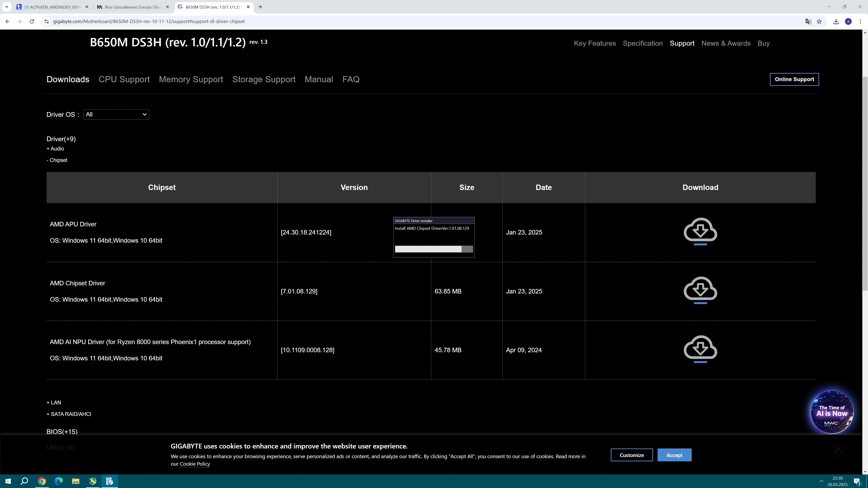This screenshot has width=868, height=488.
Task: Open the Chrome profile avatar
Action: 849,21
